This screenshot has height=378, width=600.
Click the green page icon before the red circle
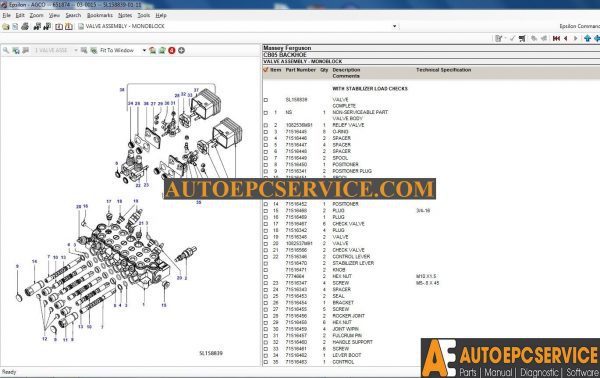(x=162, y=51)
